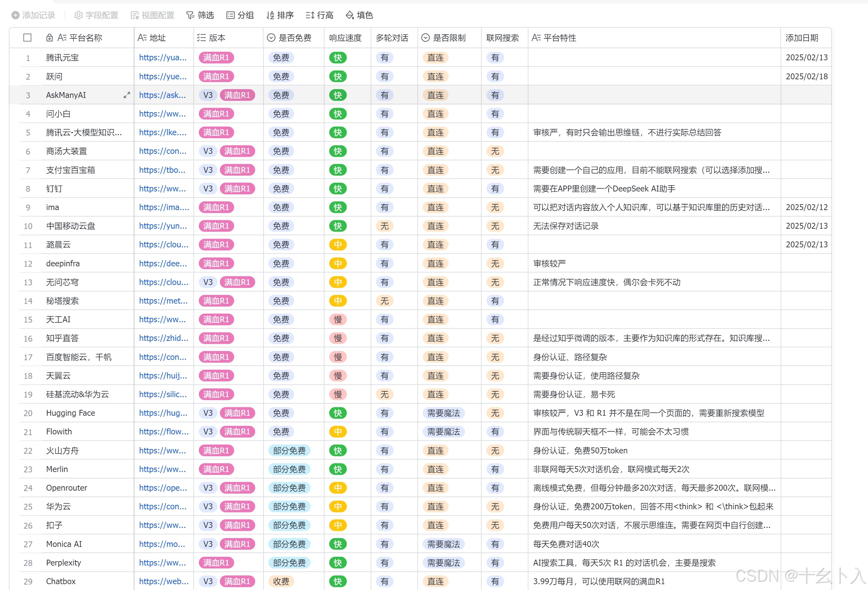Image resolution: width=868 pixels, height=590 pixels.
Task: Sort by the 响应速度 column header
Action: click(345, 38)
